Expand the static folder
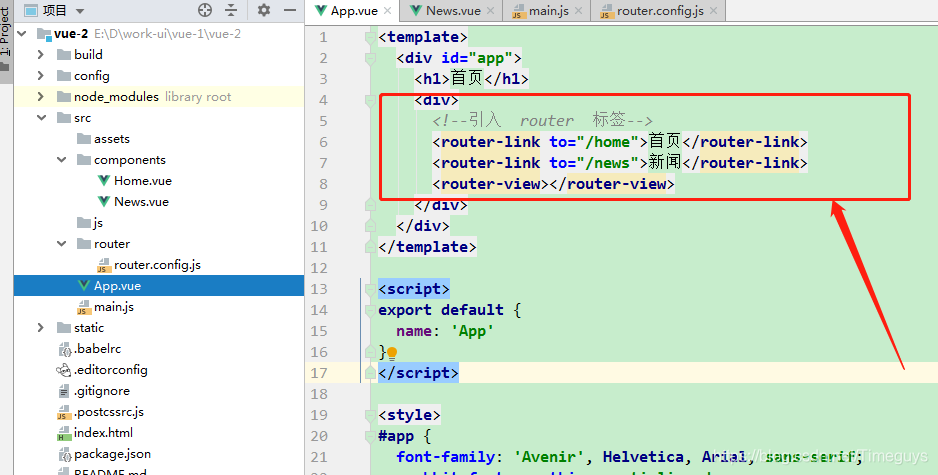Viewport: 938px width, 475px height. pyautogui.click(x=41, y=328)
